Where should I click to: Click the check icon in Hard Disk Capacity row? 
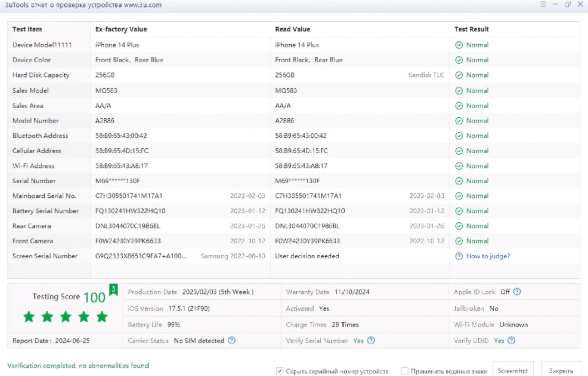coord(459,75)
